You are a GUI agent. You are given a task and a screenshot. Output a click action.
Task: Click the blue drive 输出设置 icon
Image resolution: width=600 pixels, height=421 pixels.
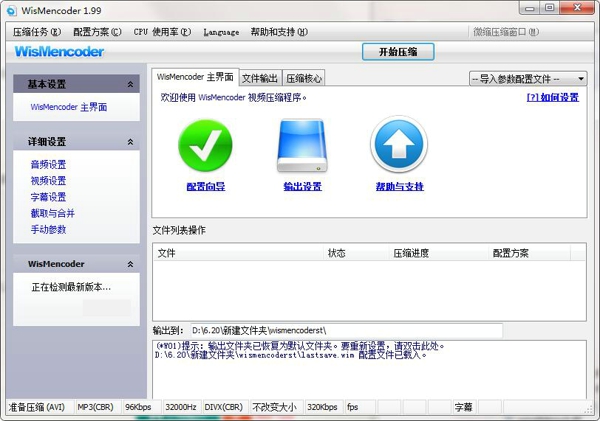click(302, 146)
